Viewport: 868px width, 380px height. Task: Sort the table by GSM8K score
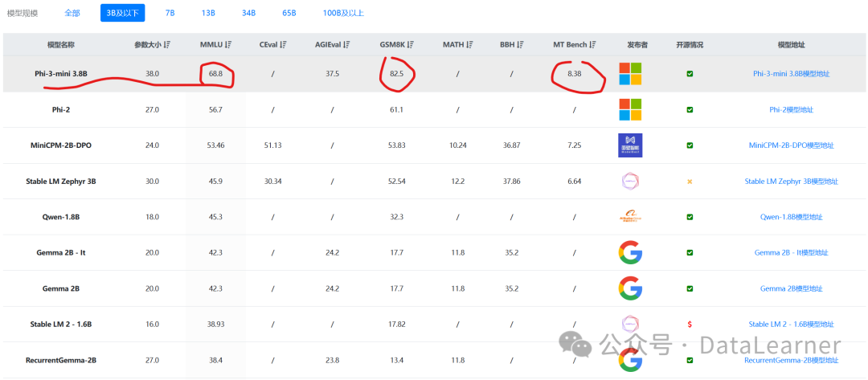pos(409,45)
